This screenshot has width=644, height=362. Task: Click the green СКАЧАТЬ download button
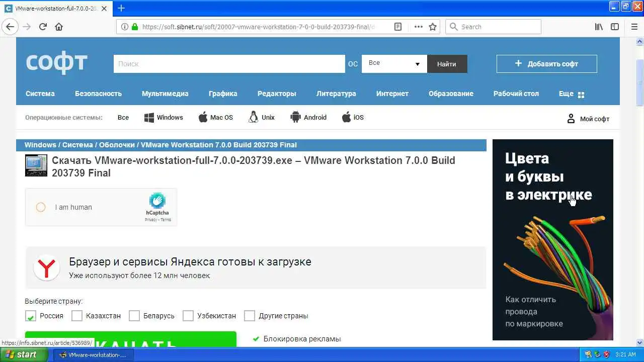pos(131,339)
